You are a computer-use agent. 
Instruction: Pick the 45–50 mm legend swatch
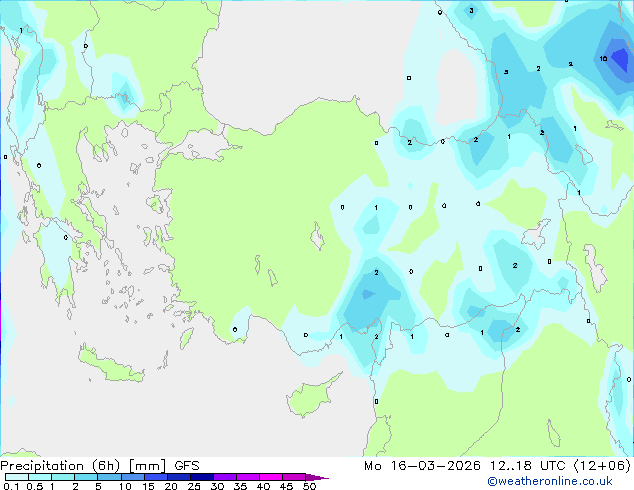[x=294, y=477]
